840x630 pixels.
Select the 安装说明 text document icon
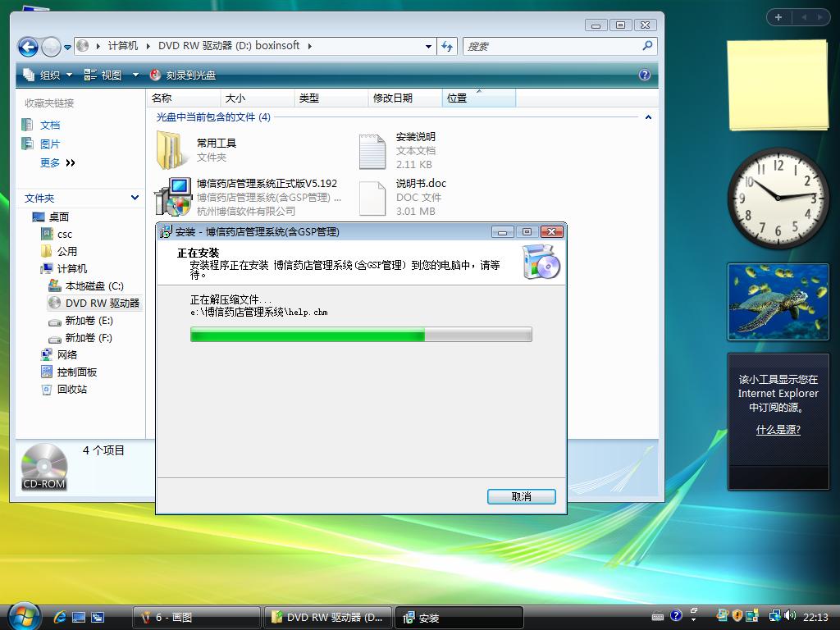[372, 151]
